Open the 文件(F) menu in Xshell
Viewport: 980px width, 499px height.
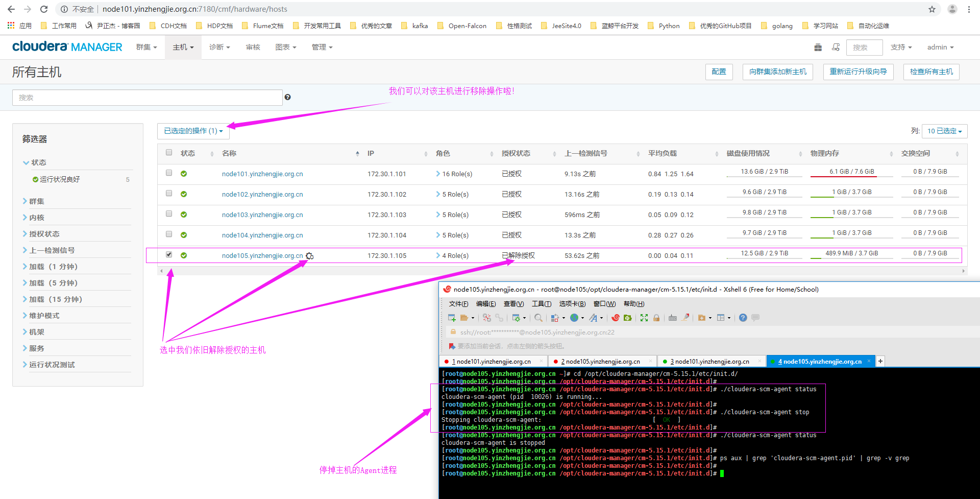[x=458, y=304]
